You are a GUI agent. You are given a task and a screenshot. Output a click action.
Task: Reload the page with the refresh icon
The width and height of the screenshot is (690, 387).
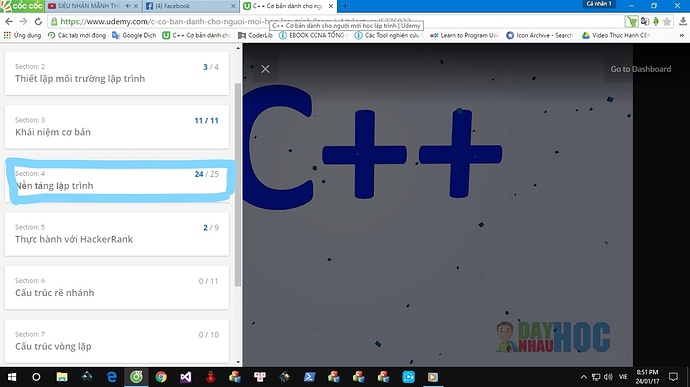[38, 21]
